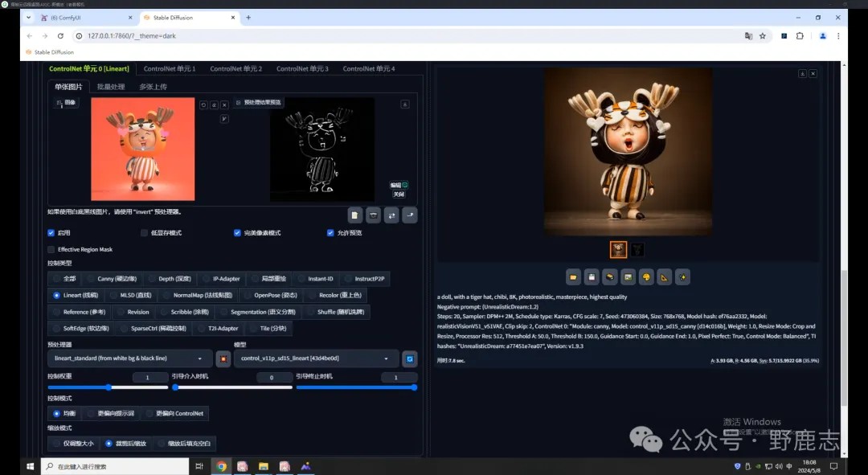Click the Chrome translate page icon

[748, 36]
